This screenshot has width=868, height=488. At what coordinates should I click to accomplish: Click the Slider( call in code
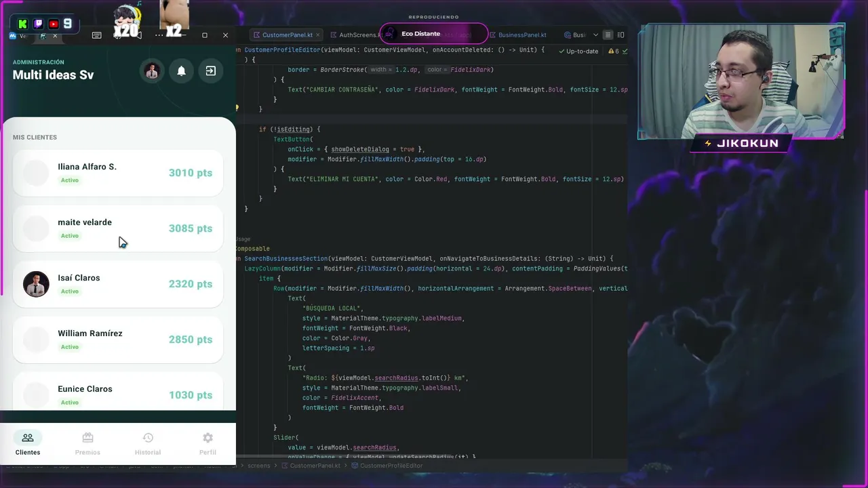(x=285, y=438)
